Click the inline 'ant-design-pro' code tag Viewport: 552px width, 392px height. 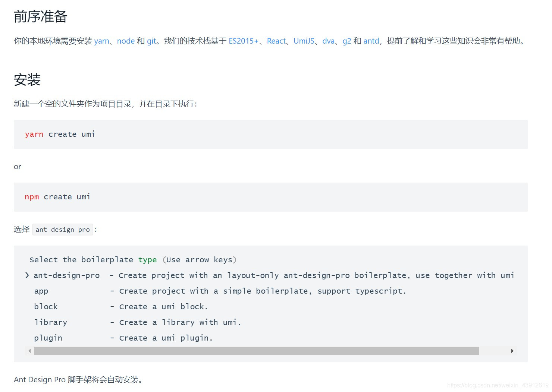click(x=63, y=230)
